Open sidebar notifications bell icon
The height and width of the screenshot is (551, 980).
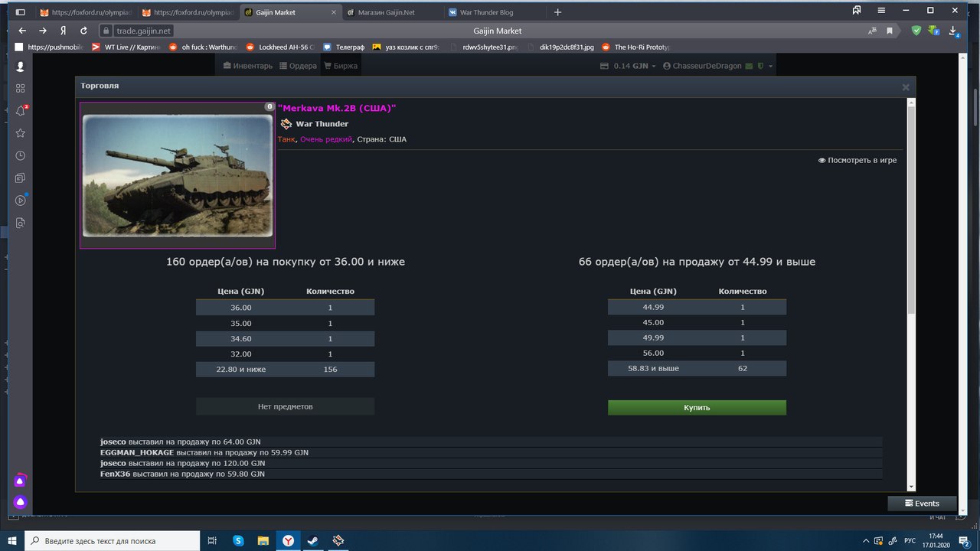coord(21,110)
